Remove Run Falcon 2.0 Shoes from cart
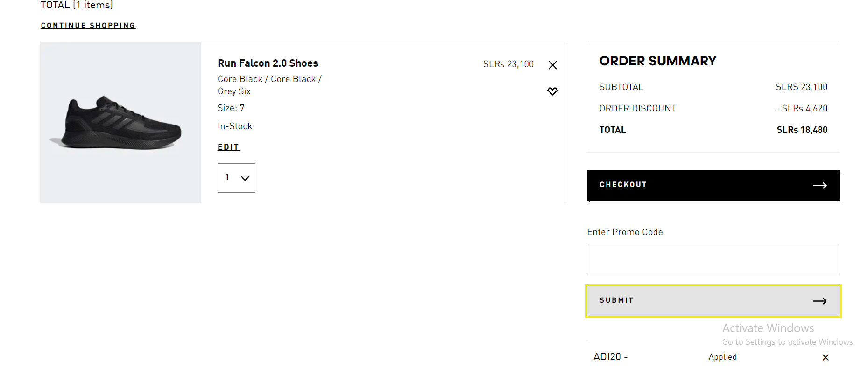Viewport: 868px width, 369px height. pos(553,65)
